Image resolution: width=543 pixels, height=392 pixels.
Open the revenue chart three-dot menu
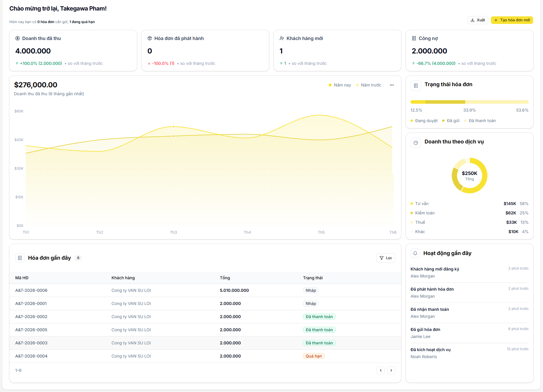coord(392,85)
